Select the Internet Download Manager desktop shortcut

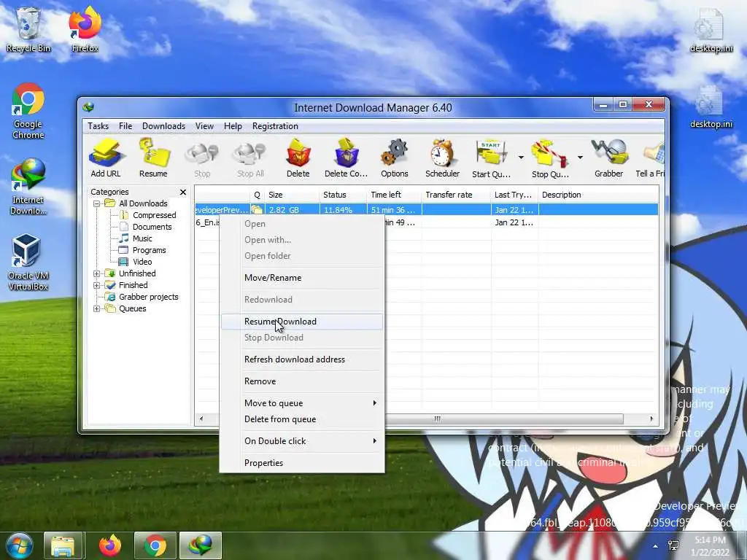tap(28, 187)
